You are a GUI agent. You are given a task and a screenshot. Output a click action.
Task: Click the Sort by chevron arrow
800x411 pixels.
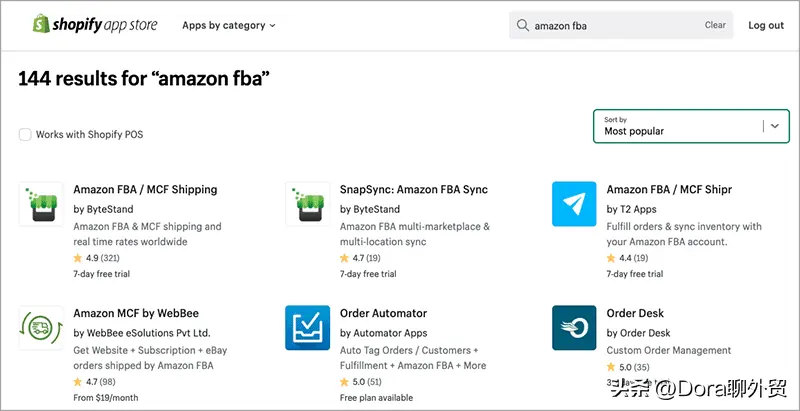coord(775,126)
